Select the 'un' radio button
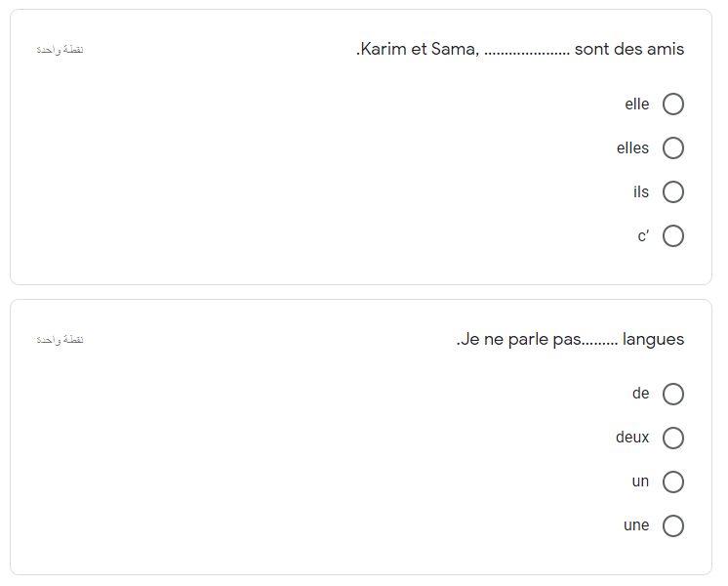 tap(672, 481)
